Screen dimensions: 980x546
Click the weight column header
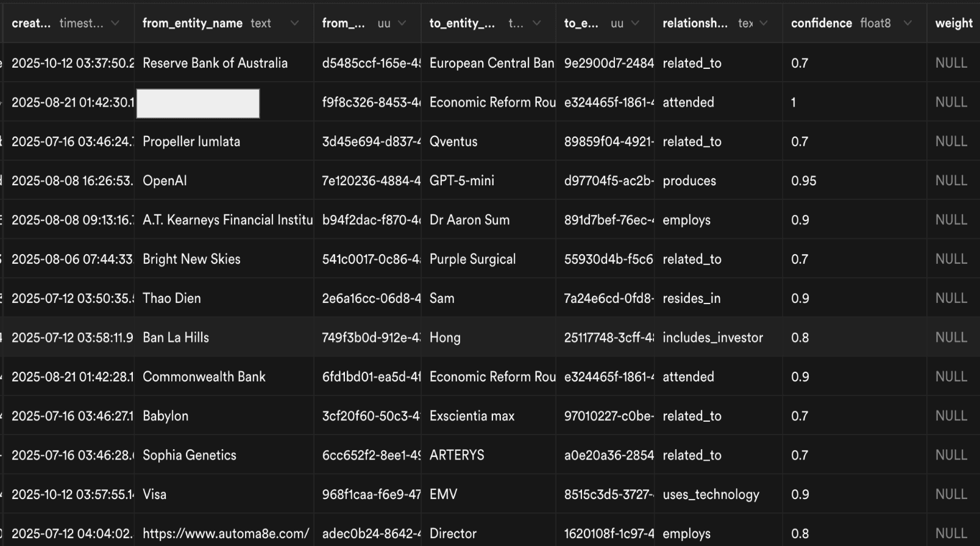click(954, 23)
